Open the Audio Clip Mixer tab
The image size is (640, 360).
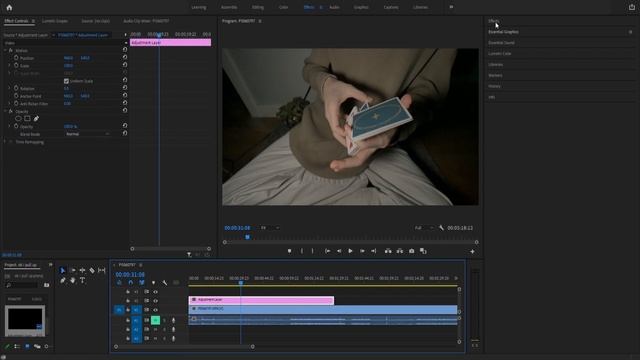pyautogui.click(x=146, y=21)
